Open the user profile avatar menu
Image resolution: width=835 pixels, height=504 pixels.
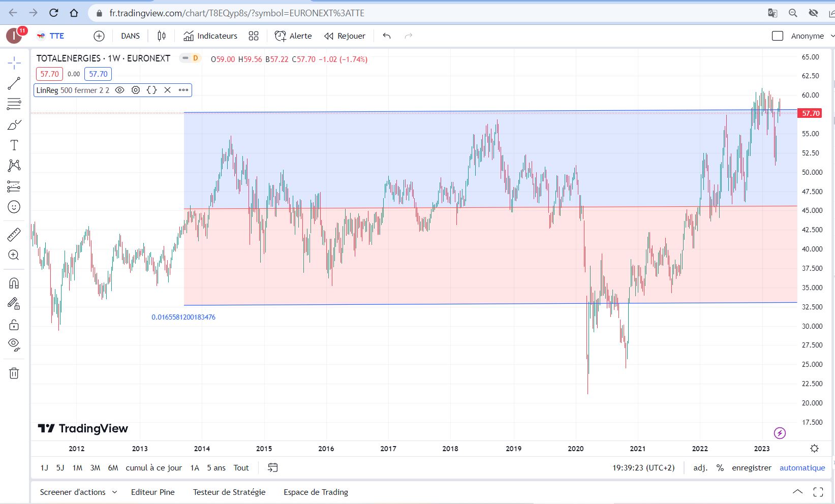point(14,36)
